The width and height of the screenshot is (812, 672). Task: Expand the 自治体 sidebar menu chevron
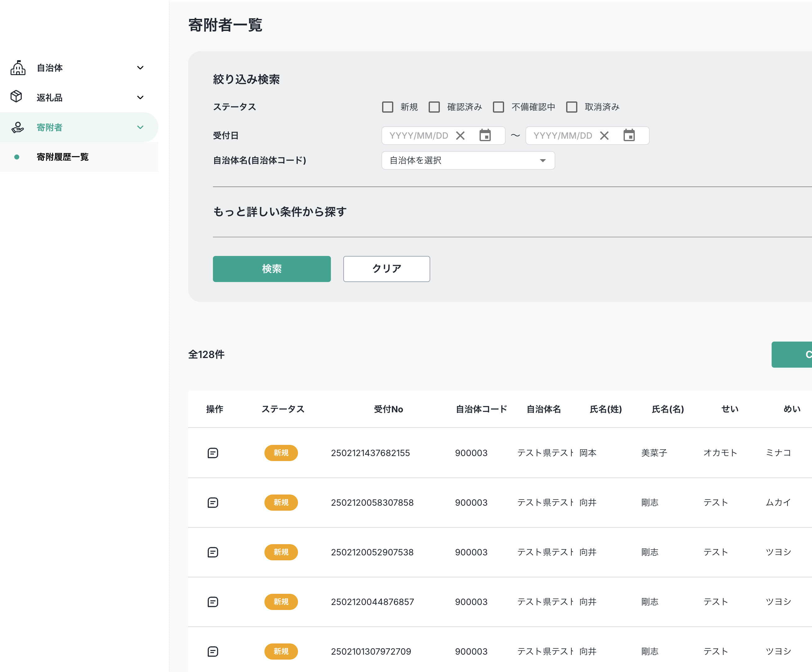pos(140,68)
